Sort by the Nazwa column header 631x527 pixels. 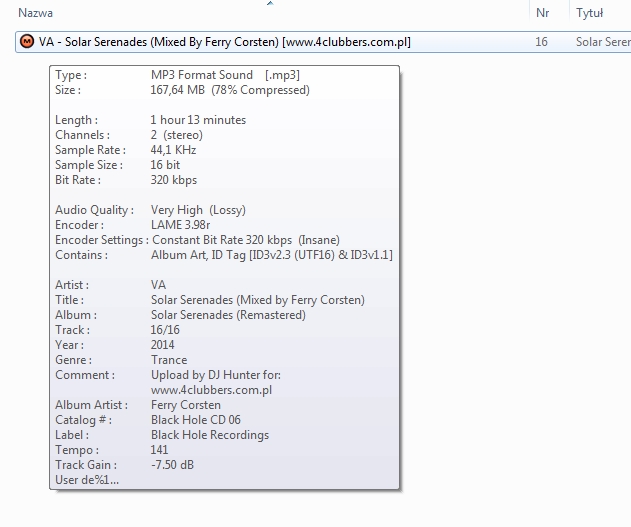35,13
